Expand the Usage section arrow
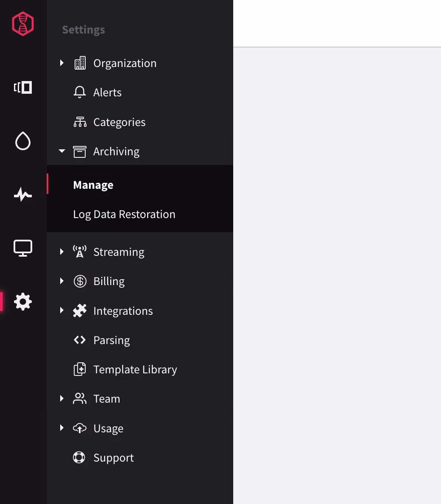Viewport: 441px width, 504px height. coord(61,428)
